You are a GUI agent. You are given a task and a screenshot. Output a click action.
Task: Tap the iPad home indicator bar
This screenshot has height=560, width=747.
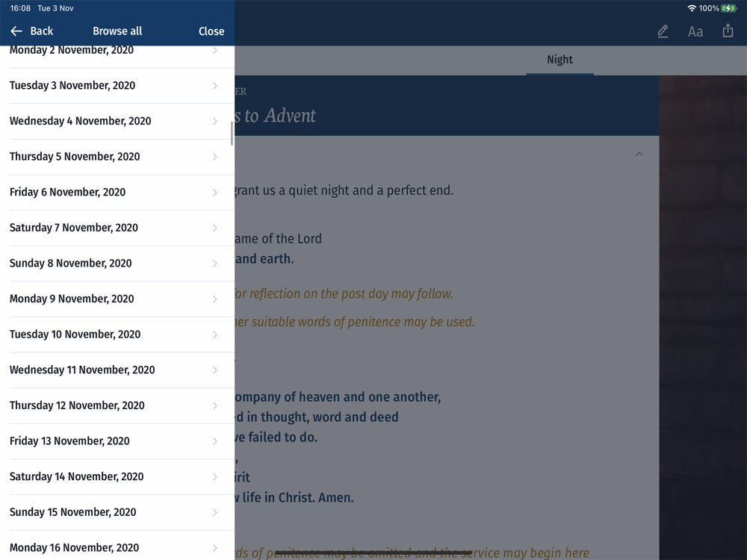(x=373, y=553)
